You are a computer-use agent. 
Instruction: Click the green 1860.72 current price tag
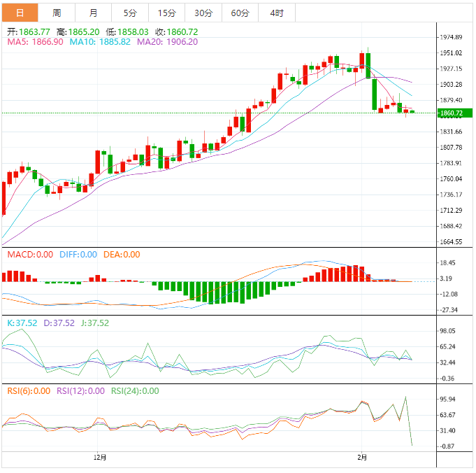[452, 113]
